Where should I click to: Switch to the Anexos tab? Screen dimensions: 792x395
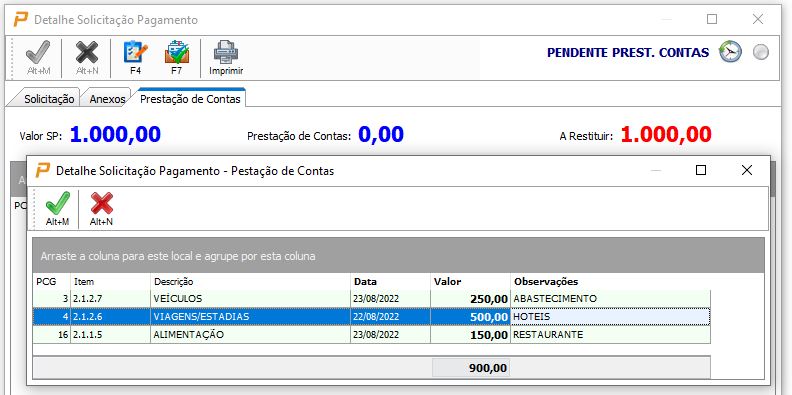[x=107, y=99]
